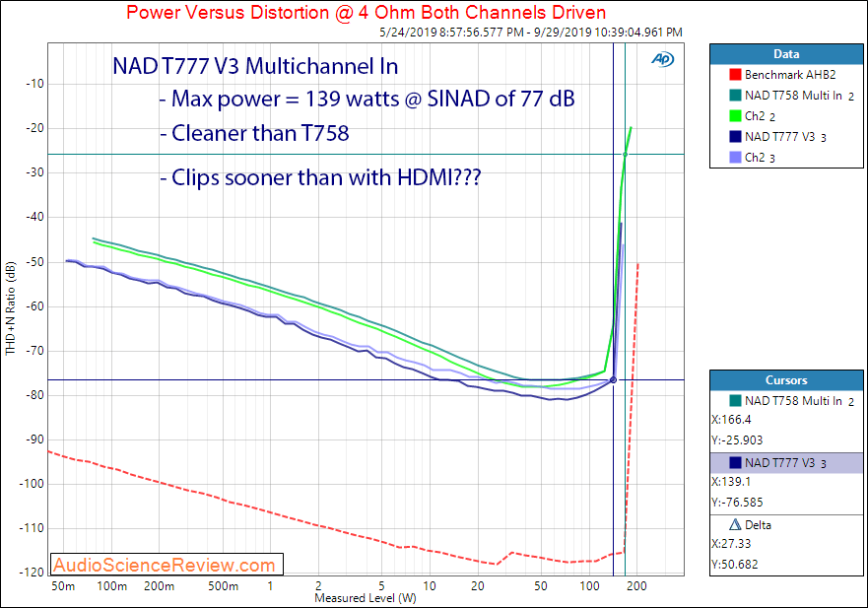The width and height of the screenshot is (868, 608).
Task: Select the lavender Ch2 legend swatch
Action: pyautogui.click(x=735, y=158)
